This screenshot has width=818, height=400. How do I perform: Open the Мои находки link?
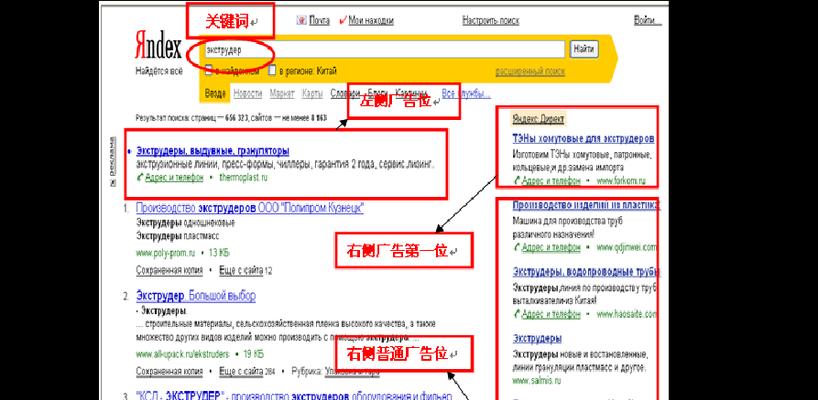[371, 20]
